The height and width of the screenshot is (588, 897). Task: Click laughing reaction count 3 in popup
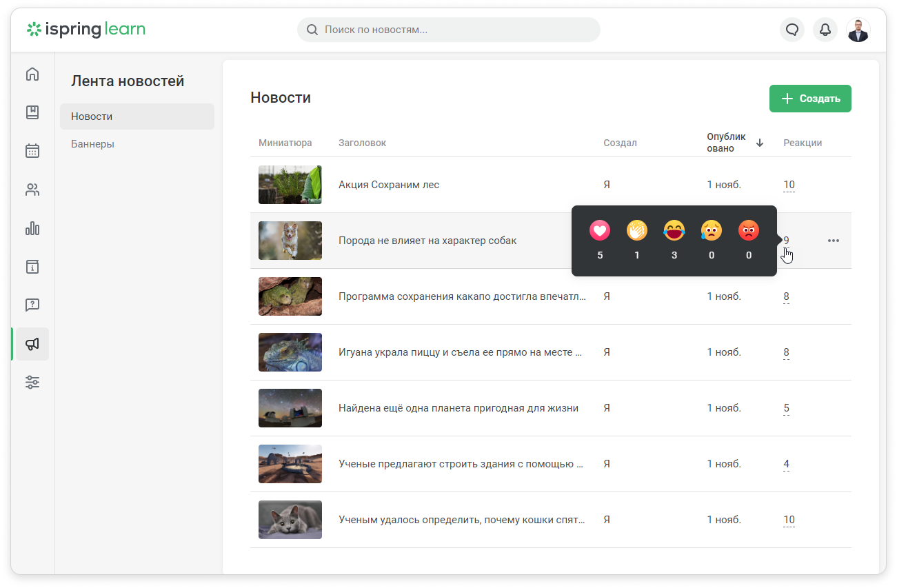click(x=674, y=255)
